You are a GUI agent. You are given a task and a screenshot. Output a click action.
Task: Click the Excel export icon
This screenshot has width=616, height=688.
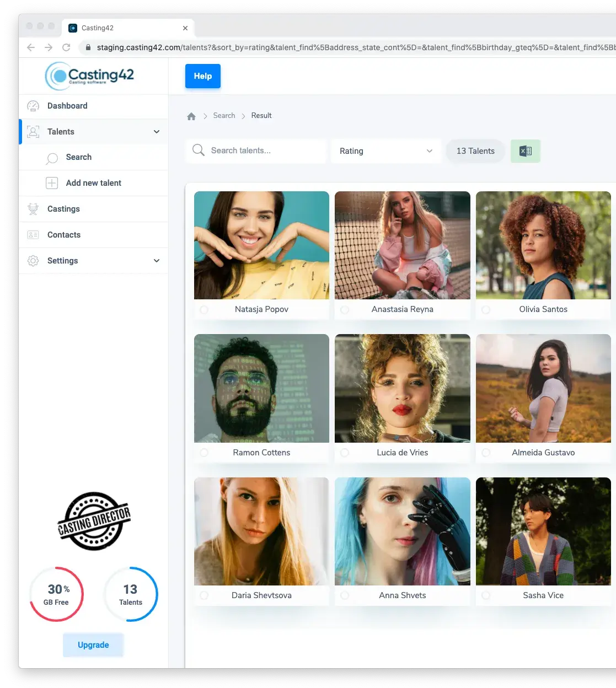(x=526, y=151)
